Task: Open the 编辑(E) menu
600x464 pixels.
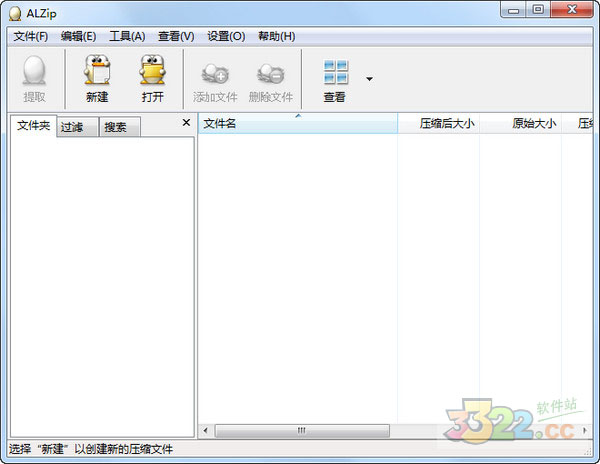Action: 78,36
